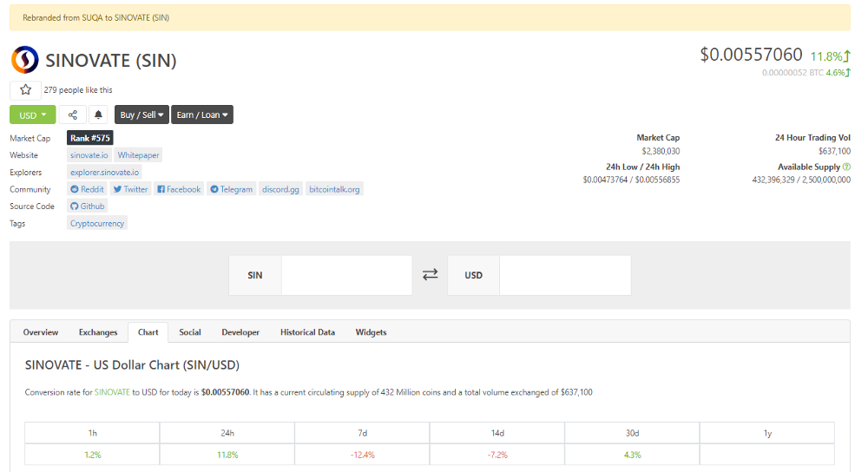
Task: Click the Cryptocurrency tag
Action: pos(97,223)
